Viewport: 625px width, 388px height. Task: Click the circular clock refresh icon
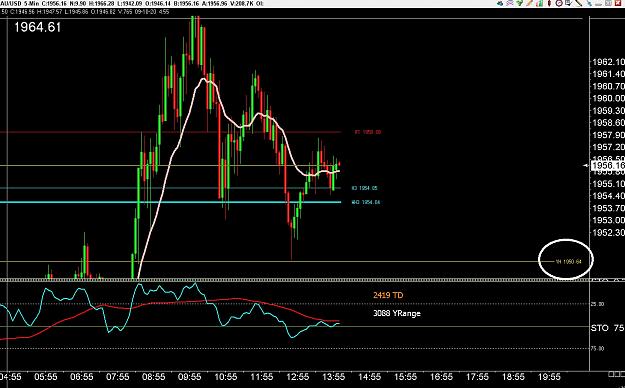click(x=559, y=3)
